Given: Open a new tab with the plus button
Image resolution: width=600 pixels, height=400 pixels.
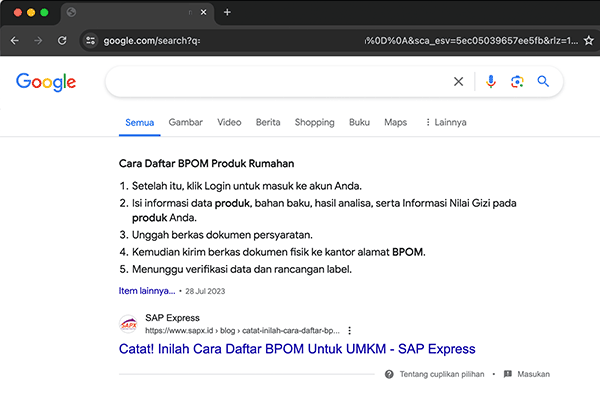Looking at the screenshot, I should click(227, 12).
